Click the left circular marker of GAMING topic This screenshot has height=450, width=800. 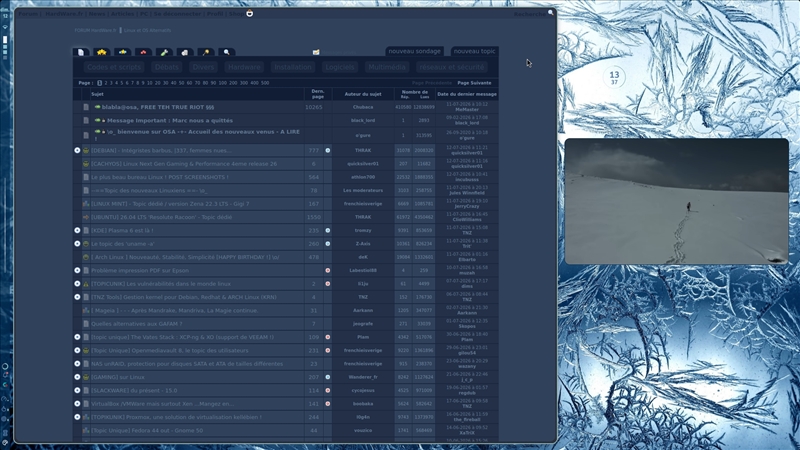click(77, 377)
